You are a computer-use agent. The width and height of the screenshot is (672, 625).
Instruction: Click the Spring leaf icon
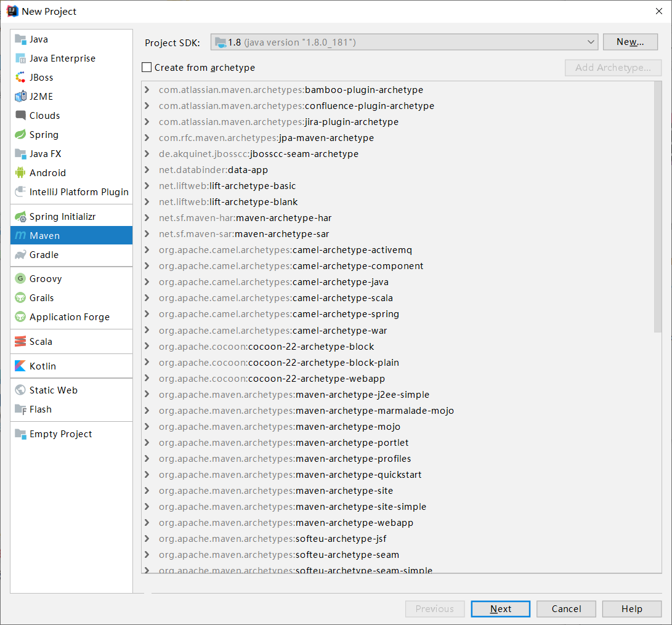tap(20, 134)
